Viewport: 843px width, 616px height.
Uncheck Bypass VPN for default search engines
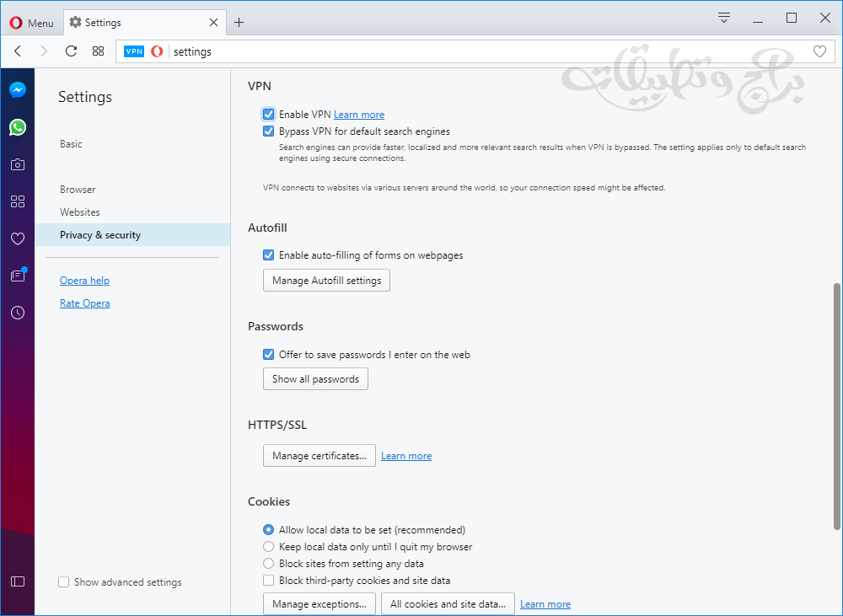269,131
